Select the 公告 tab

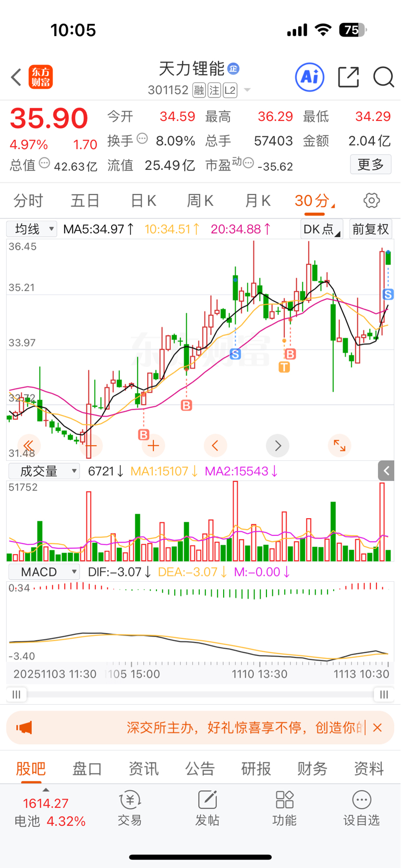(200, 768)
